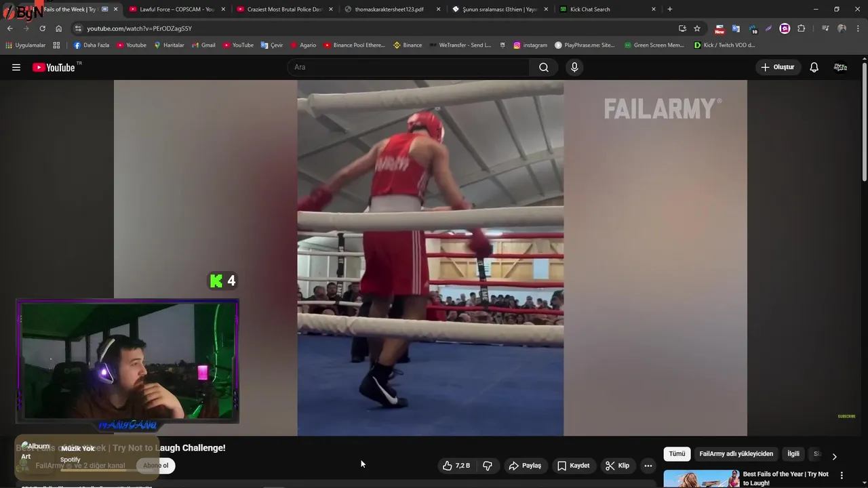The width and height of the screenshot is (868, 488).
Task: Select the İlgili filter chip
Action: 793,454
